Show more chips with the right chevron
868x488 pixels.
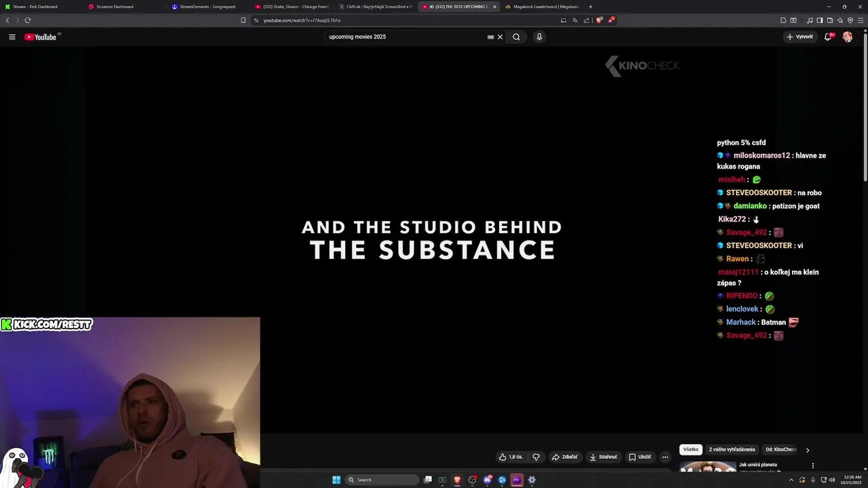point(807,450)
